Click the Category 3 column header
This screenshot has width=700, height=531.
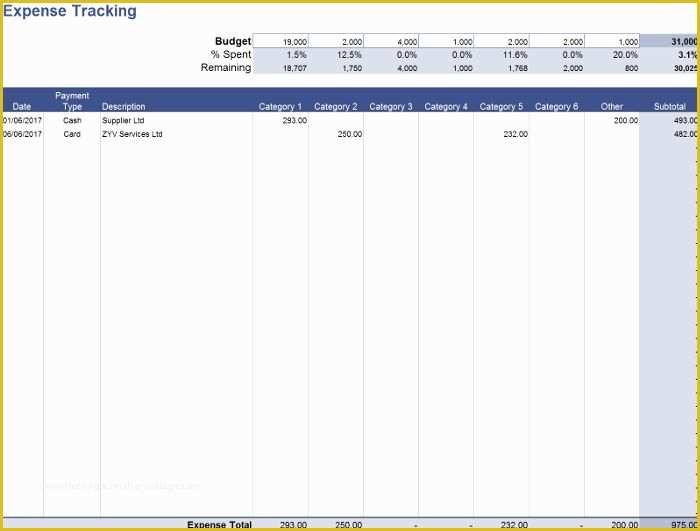click(391, 106)
